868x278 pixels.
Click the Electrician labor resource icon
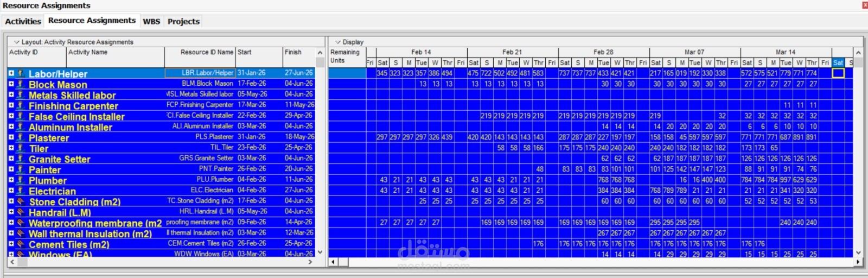(21, 191)
